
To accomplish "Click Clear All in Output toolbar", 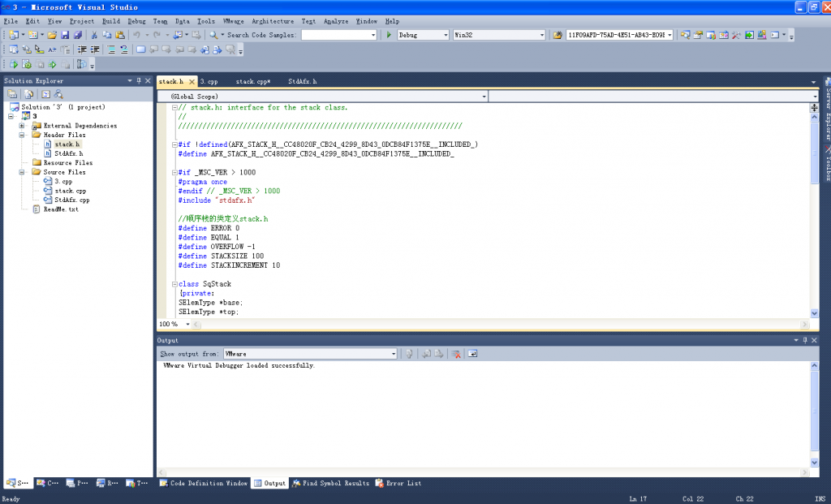I will coord(456,354).
